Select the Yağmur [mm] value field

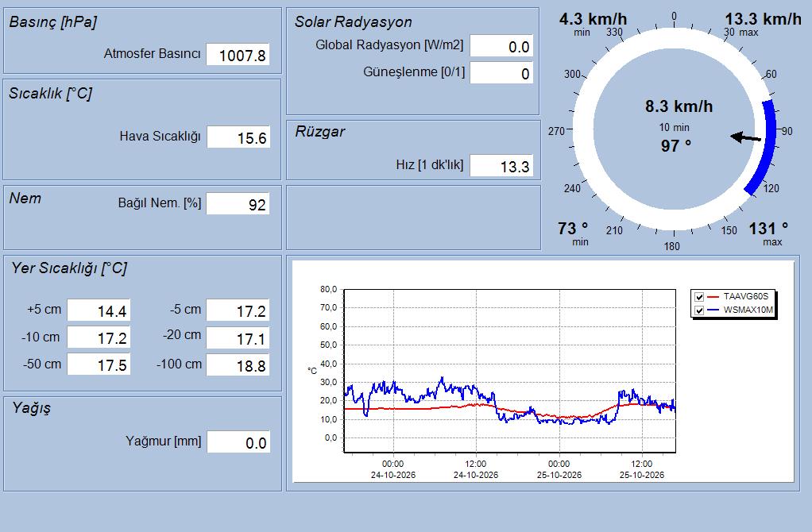[x=238, y=442]
